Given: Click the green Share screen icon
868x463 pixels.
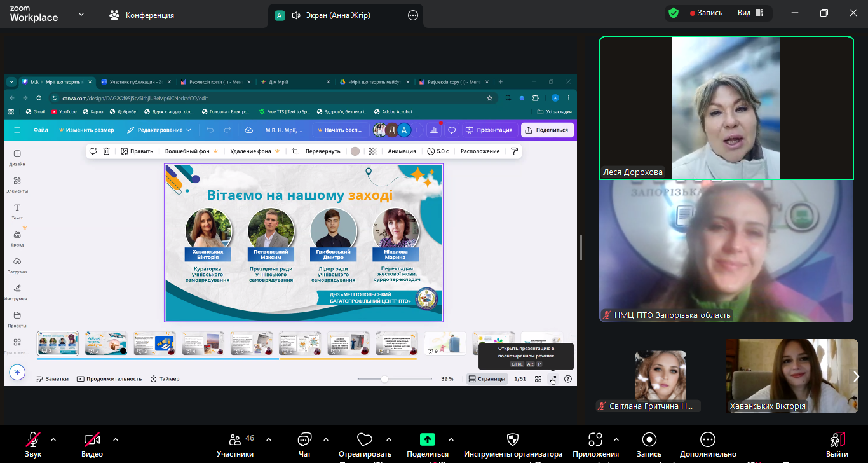Looking at the screenshot, I should tap(428, 439).
